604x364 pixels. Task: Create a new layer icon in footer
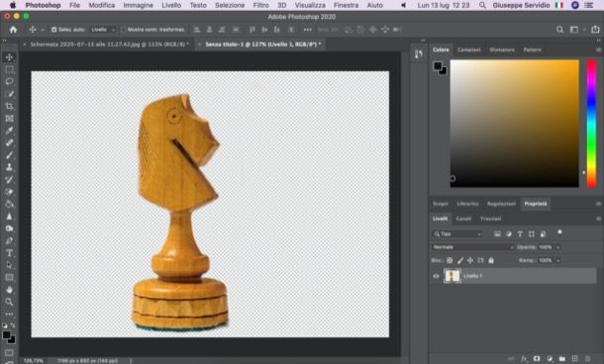coord(574,358)
